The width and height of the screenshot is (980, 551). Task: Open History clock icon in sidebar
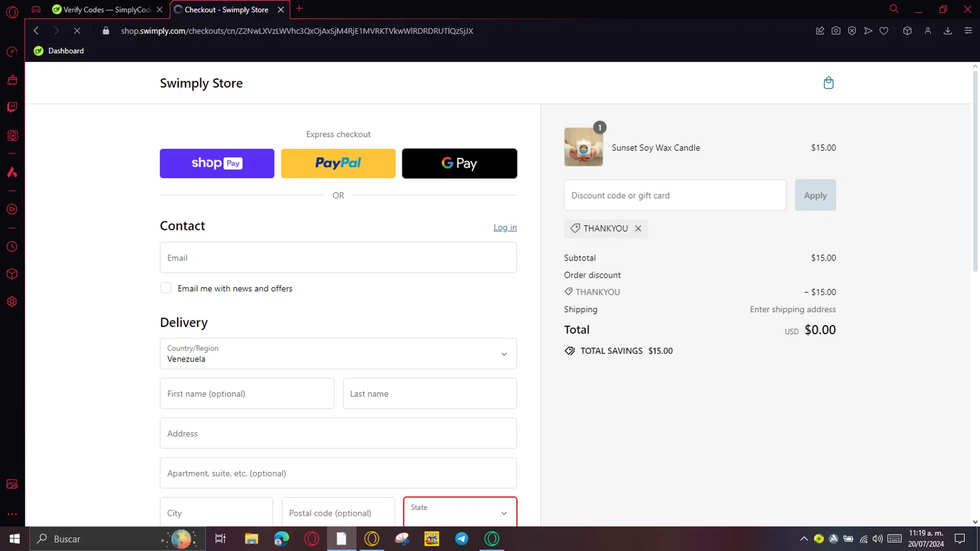[12, 247]
